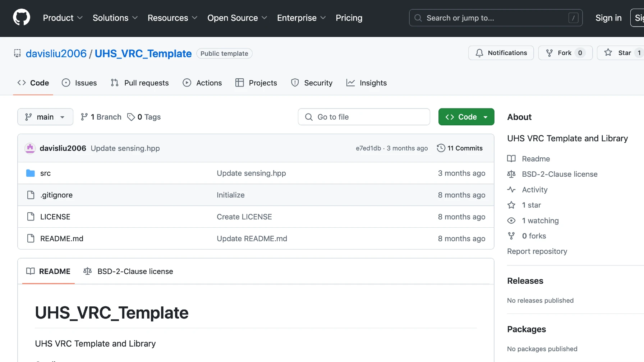This screenshot has width=644, height=362.
Task: Click the Sign in link
Action: click(608, 18)
